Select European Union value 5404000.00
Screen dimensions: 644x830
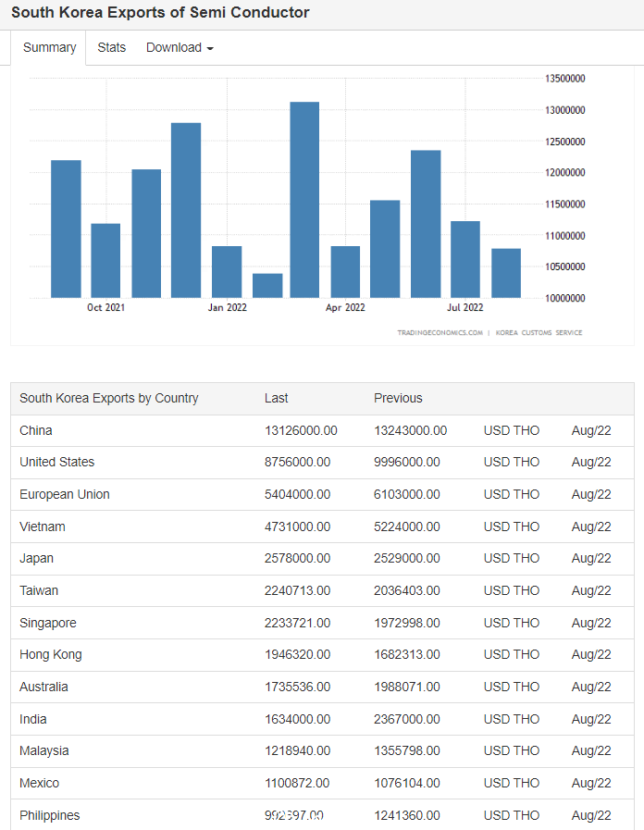297,494
